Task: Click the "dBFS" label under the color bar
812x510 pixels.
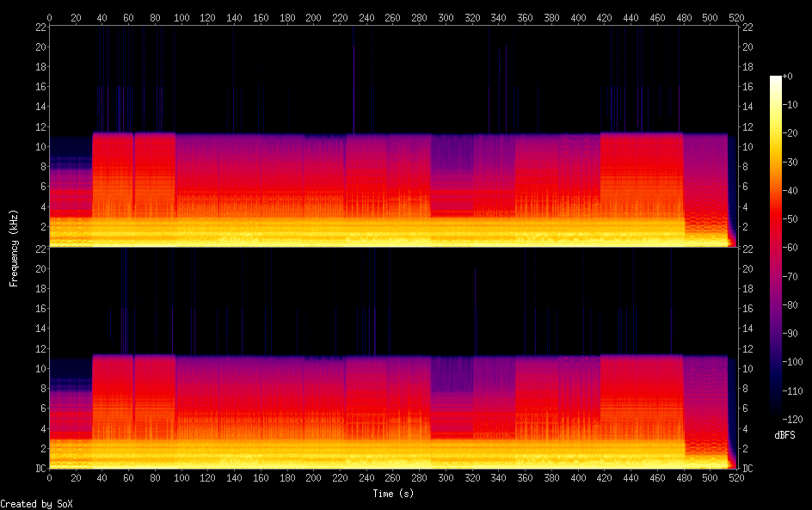Action: 784,436
